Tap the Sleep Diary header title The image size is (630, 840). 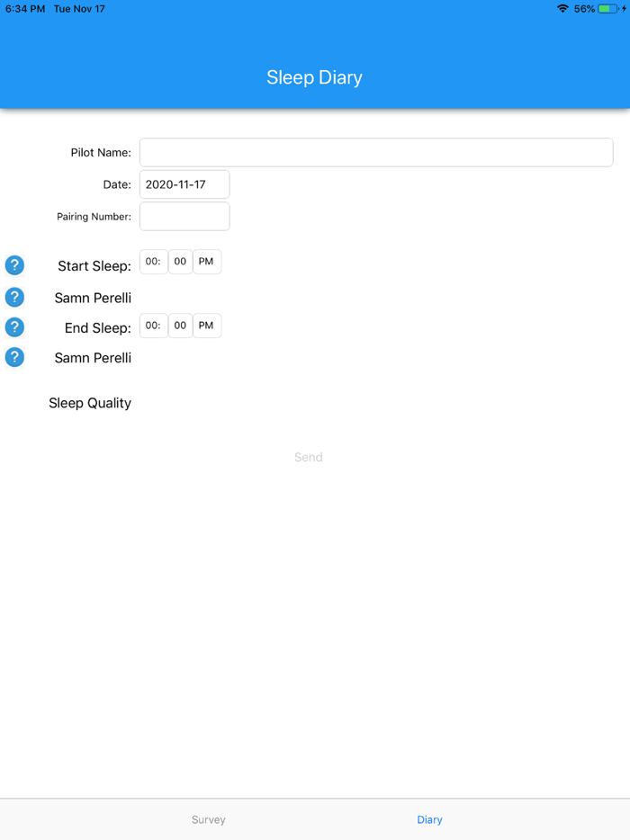315,77
